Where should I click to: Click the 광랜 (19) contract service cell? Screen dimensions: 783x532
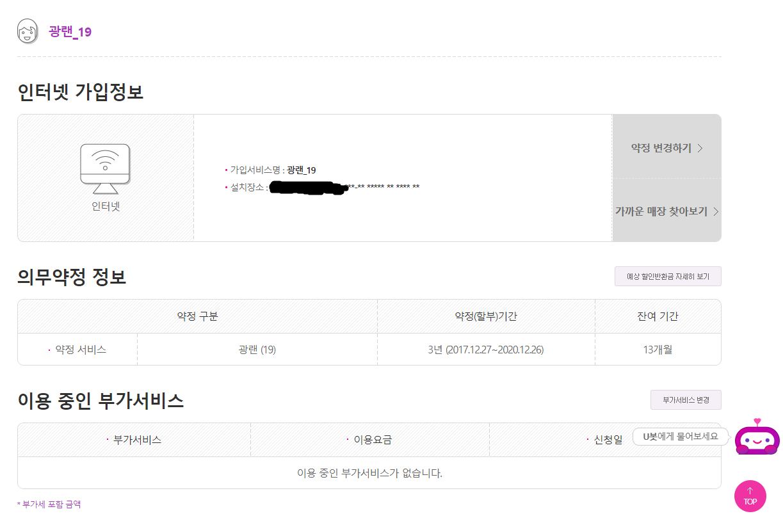[x=257, y=350]
